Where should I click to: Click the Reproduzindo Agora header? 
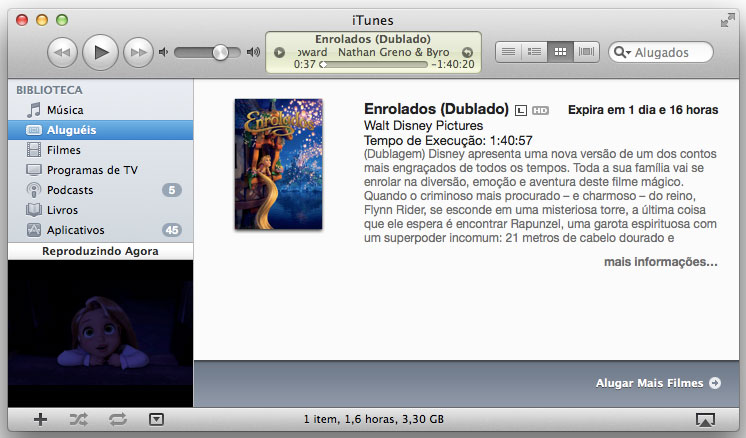(x=100, y=251)
